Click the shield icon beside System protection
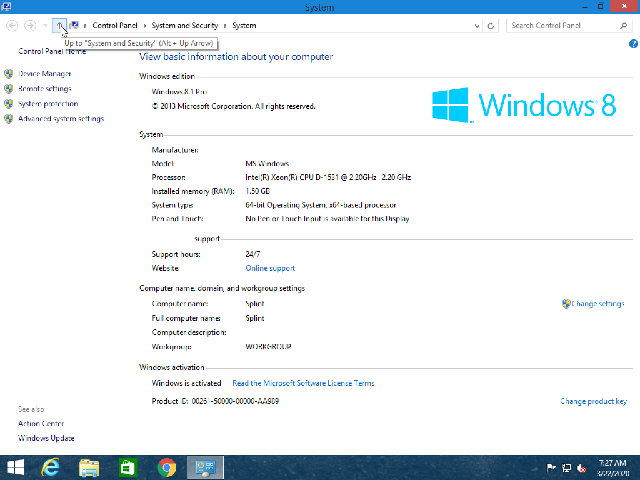 (9, 104)
